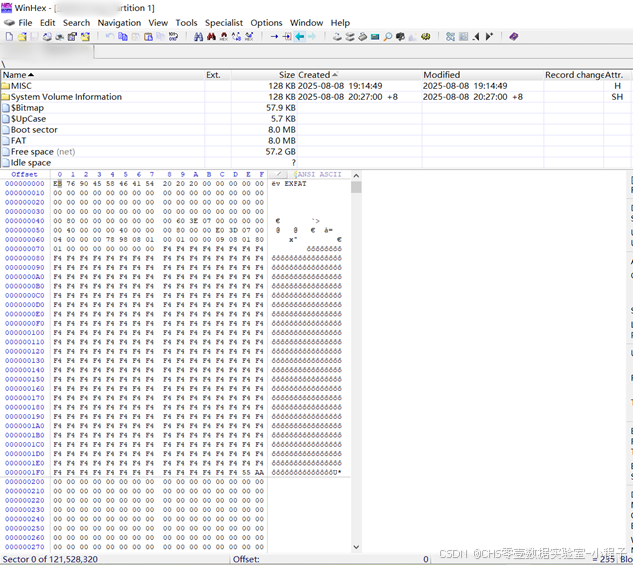
Task: Open the Specialist menu
Action: pos(224,23)
